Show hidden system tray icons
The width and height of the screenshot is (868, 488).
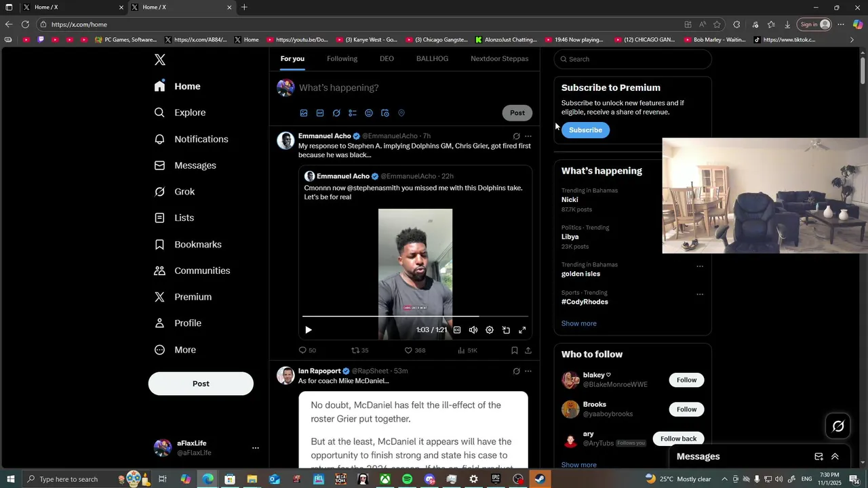point(724,479)
